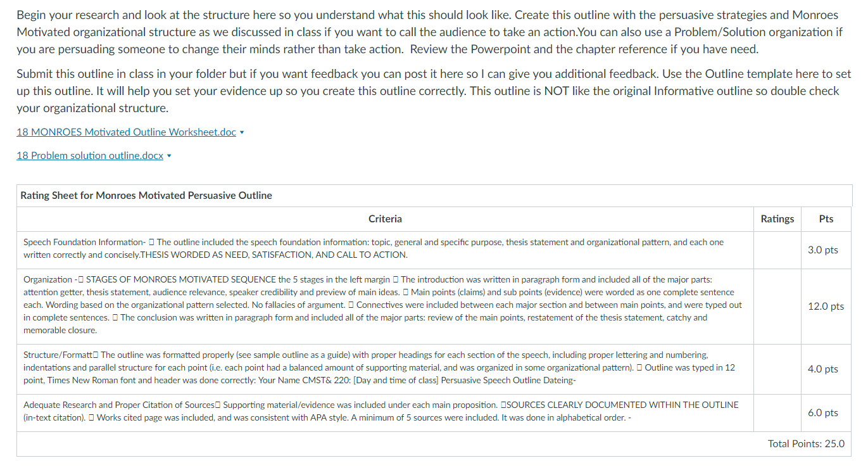Screen dimensions: 868x470
Task: Click the Rating Sheet for Monroes rubric title
Action: [x=146, y=195]
